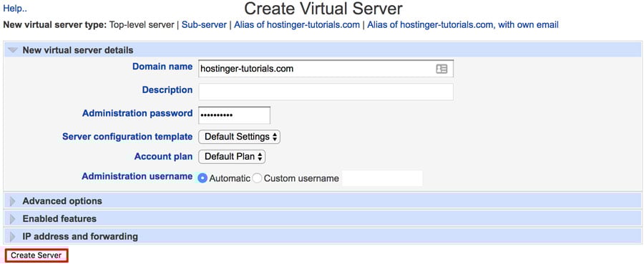The width and height of the screenshot is (644, 272).
Task: Expand the Enabled features section
Action: coord(13,219)
